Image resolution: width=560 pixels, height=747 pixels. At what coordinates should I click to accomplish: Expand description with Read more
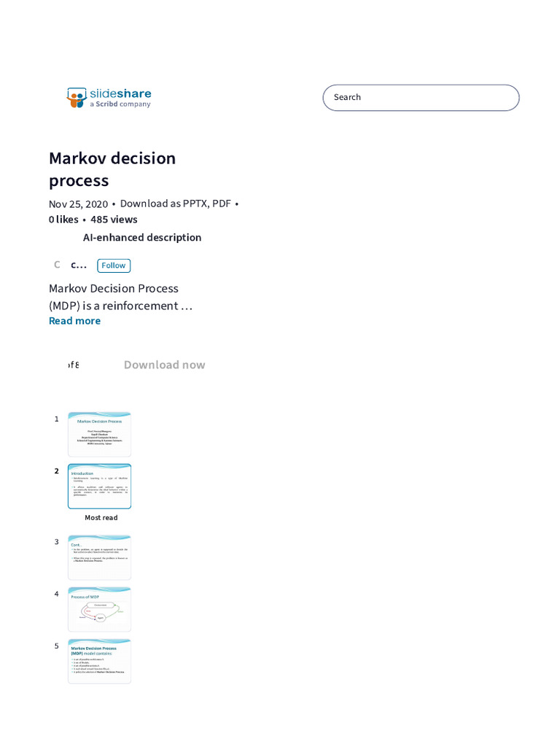tap(74, 321)
